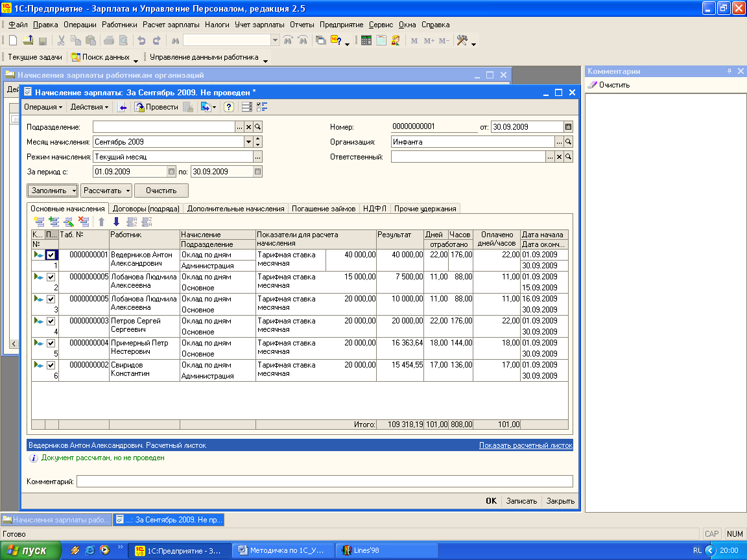Toggle checkbox for Лобанова row with 10 000,00
Image resolution: width=747 pixels, height=560 pixels.
(x=51, y=299)
